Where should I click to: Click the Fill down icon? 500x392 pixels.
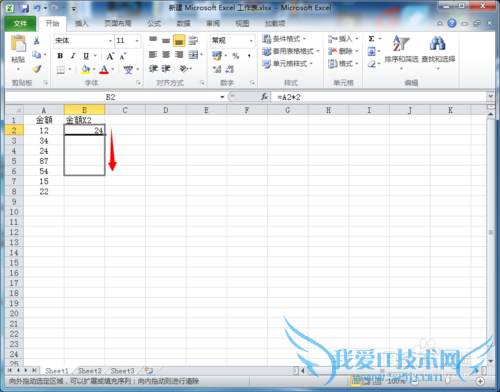[371, 51]
